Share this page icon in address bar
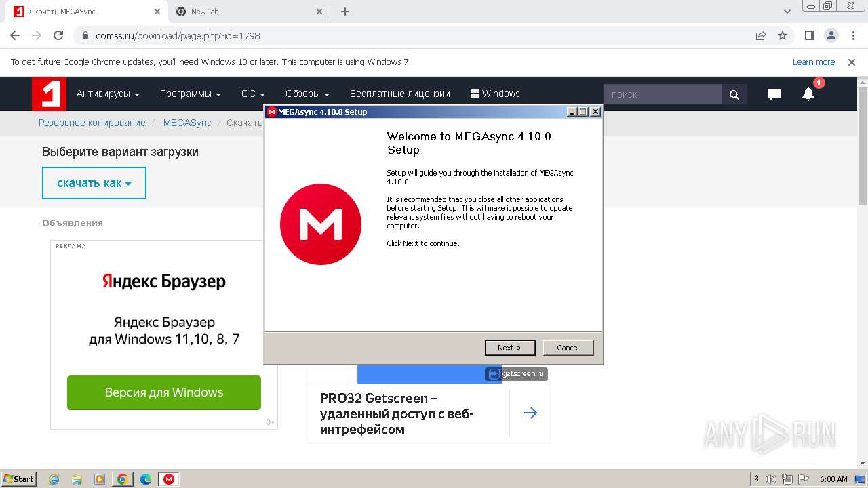 [x=761, y=35]
